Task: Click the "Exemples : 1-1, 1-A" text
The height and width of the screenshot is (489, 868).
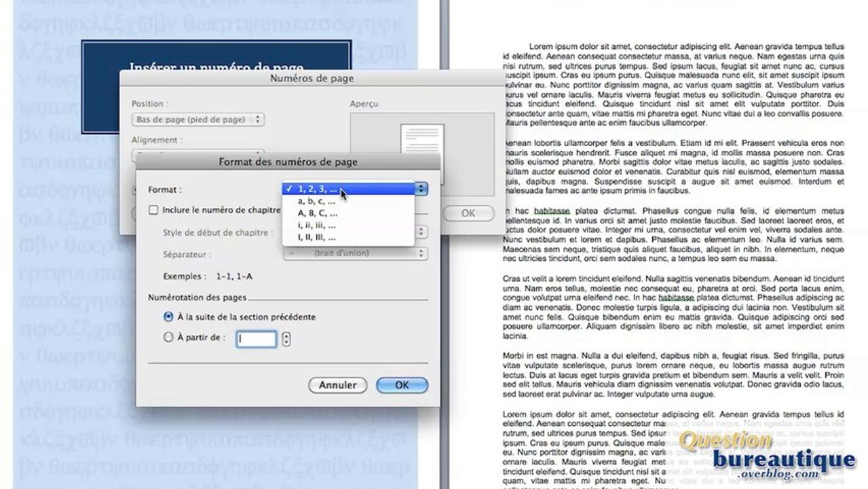Action: 208,276
